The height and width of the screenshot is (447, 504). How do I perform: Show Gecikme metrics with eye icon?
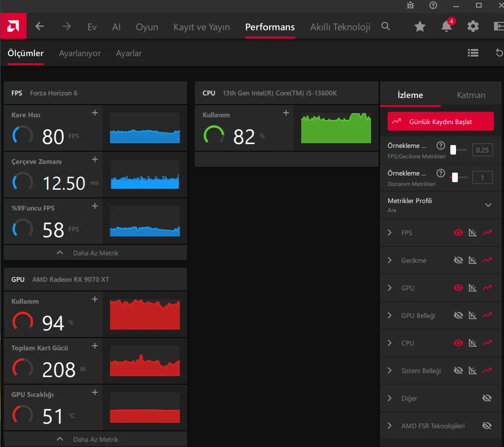(x=458, y=260)
